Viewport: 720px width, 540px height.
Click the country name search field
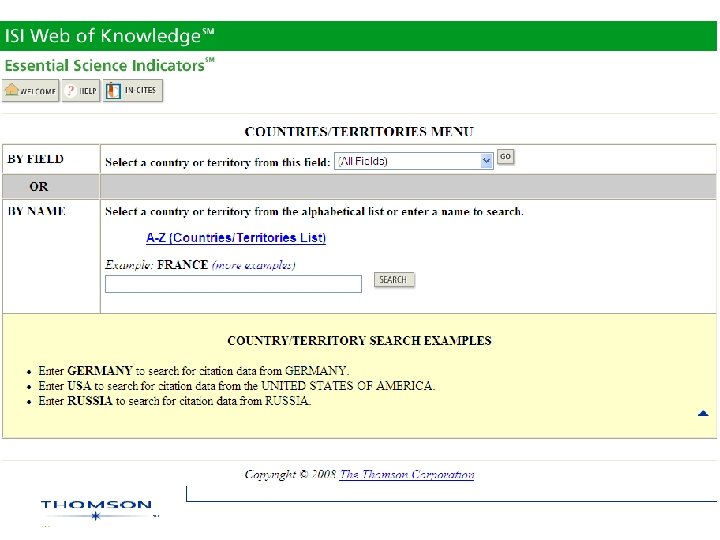tap(233, 284)
